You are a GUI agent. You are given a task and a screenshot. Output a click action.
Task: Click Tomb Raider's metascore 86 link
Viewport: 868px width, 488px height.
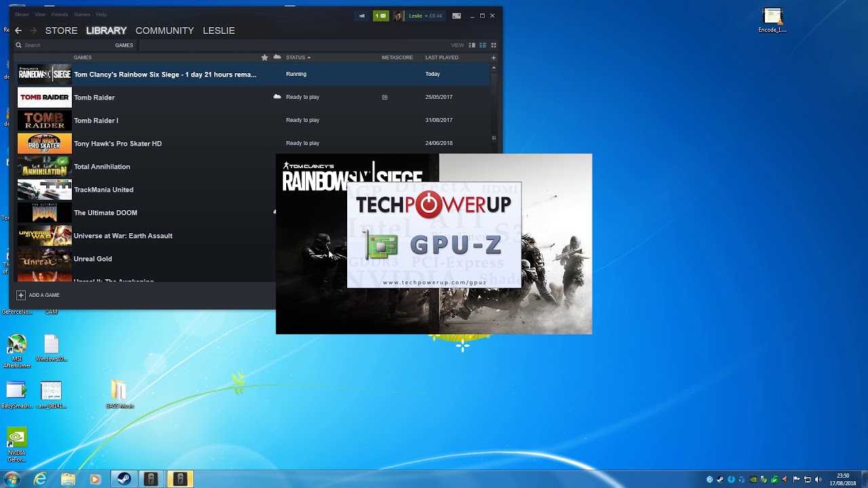point(384,97)
